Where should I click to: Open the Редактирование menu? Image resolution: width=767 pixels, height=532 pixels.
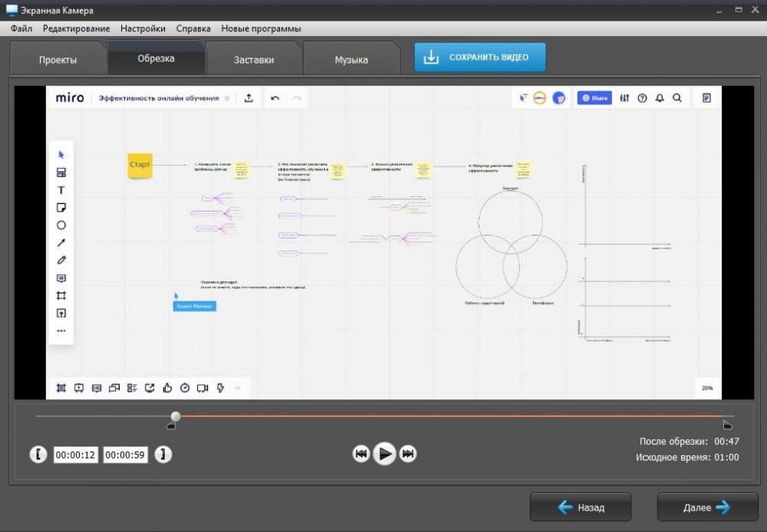pyautogui.click(x=76, y=28)
